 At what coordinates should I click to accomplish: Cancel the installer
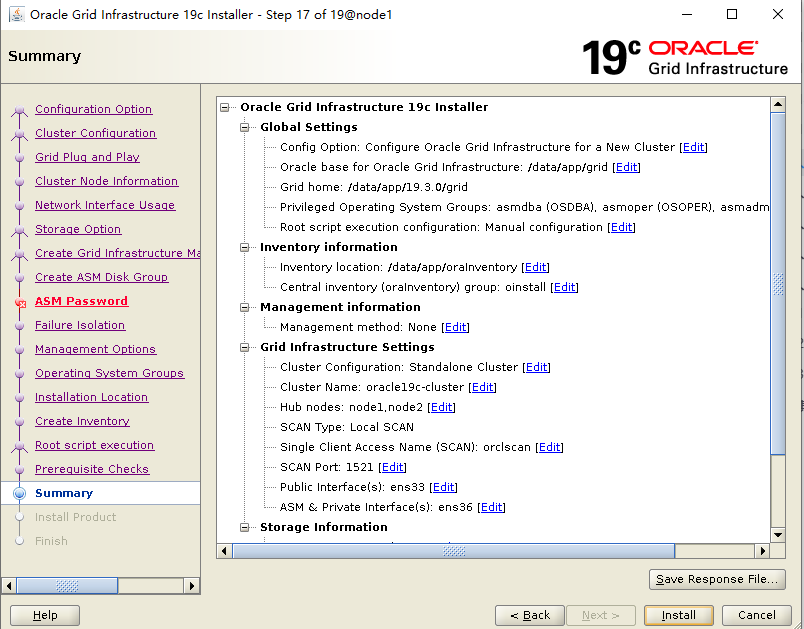756,615
